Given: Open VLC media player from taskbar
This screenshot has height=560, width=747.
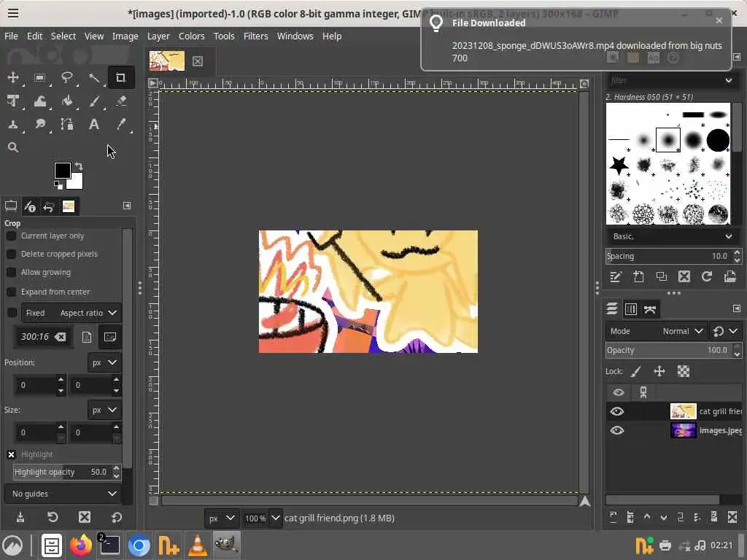Looking at the screenshot, I should pyautogui.click(x=197, y=545).
